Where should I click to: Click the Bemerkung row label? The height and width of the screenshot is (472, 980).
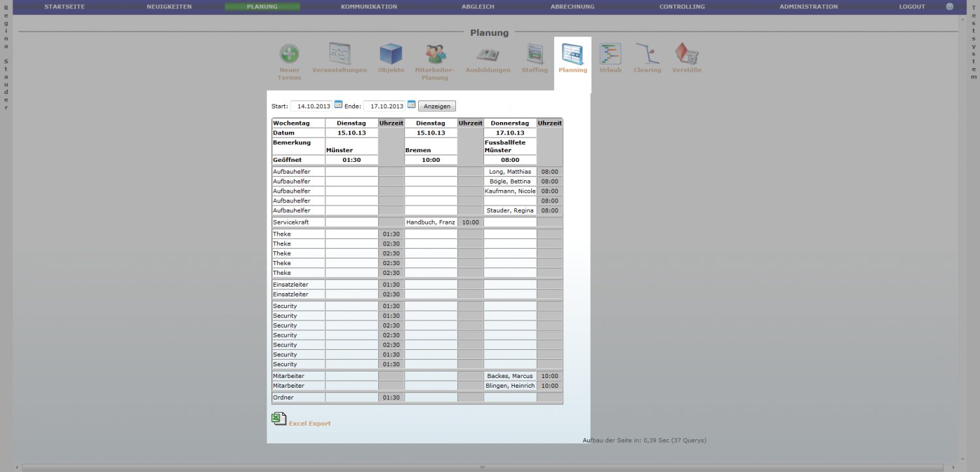click(299, 146)
